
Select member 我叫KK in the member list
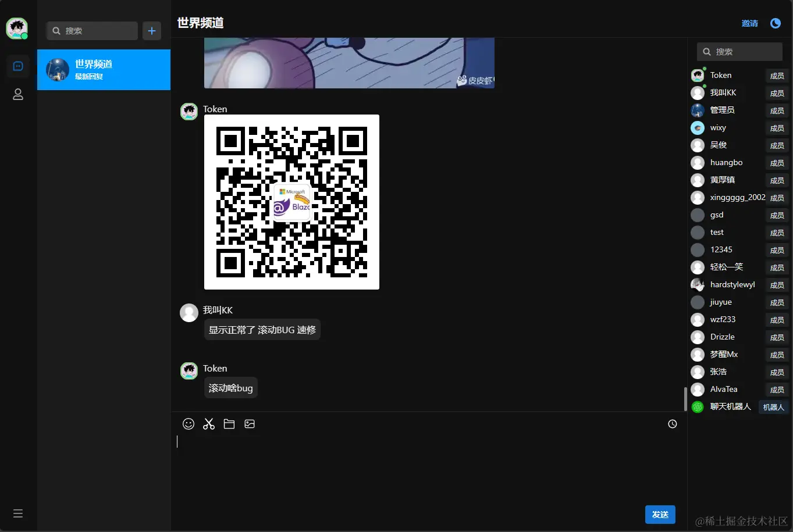739,92
